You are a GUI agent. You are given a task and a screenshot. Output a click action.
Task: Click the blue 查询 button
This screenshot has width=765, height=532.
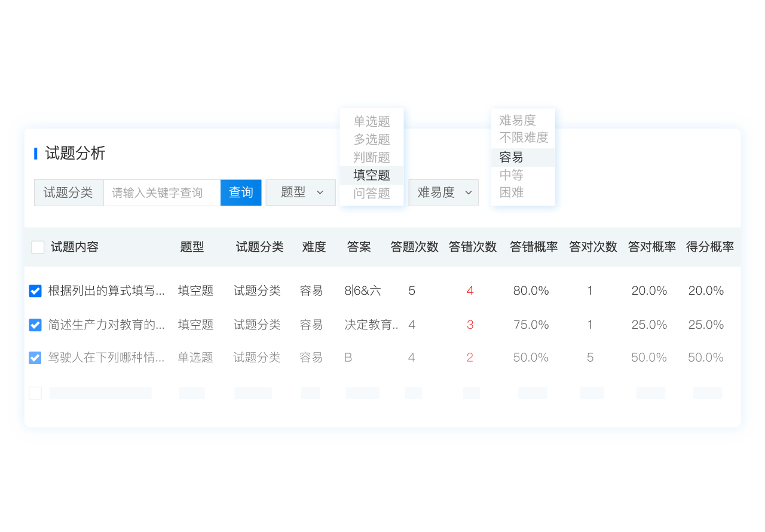pyautogui.click(x=241, y=192)
